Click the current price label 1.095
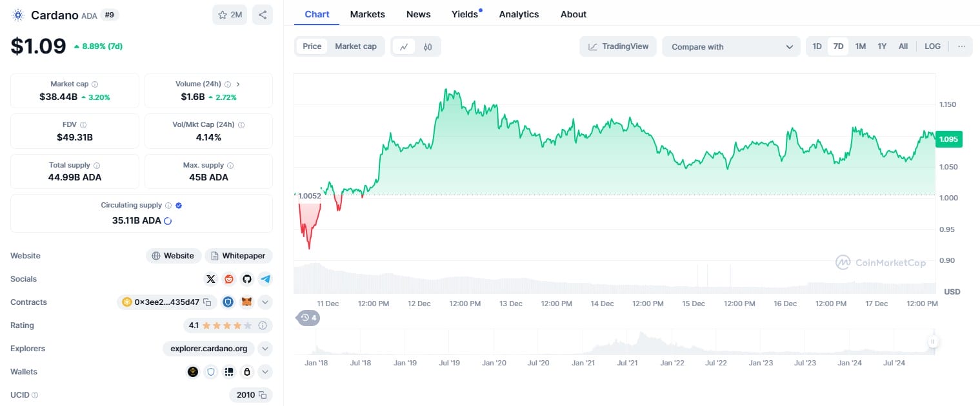 (948, 139)
